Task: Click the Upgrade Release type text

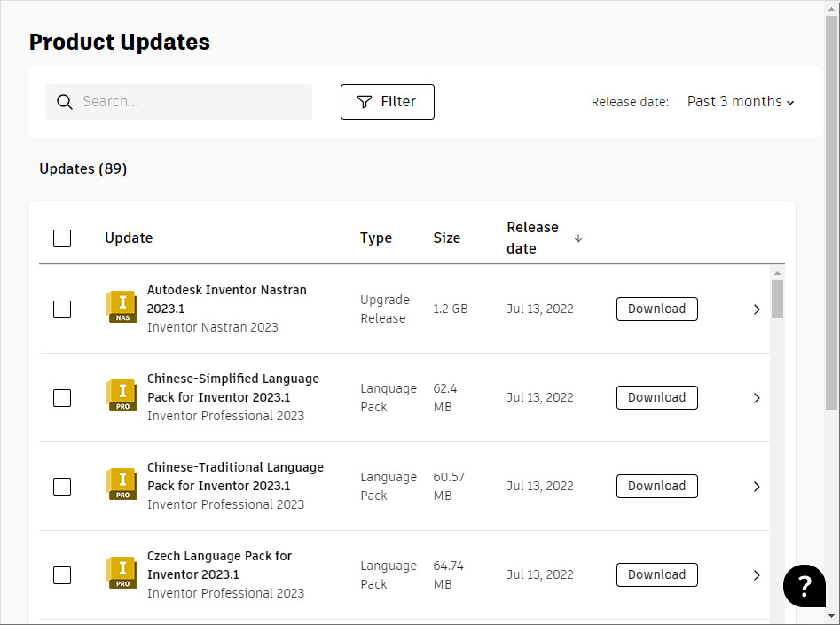Action: [385, 309]
